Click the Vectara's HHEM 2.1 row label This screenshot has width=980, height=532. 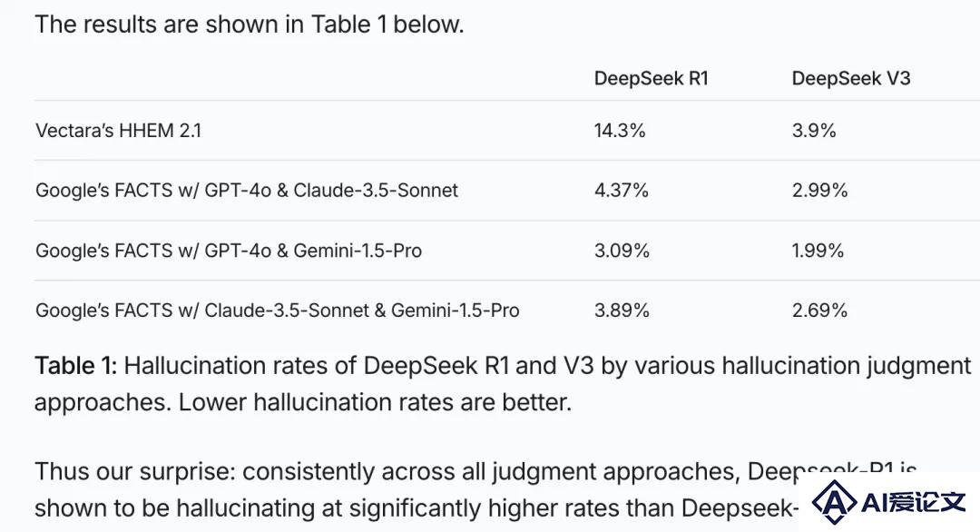118,130
